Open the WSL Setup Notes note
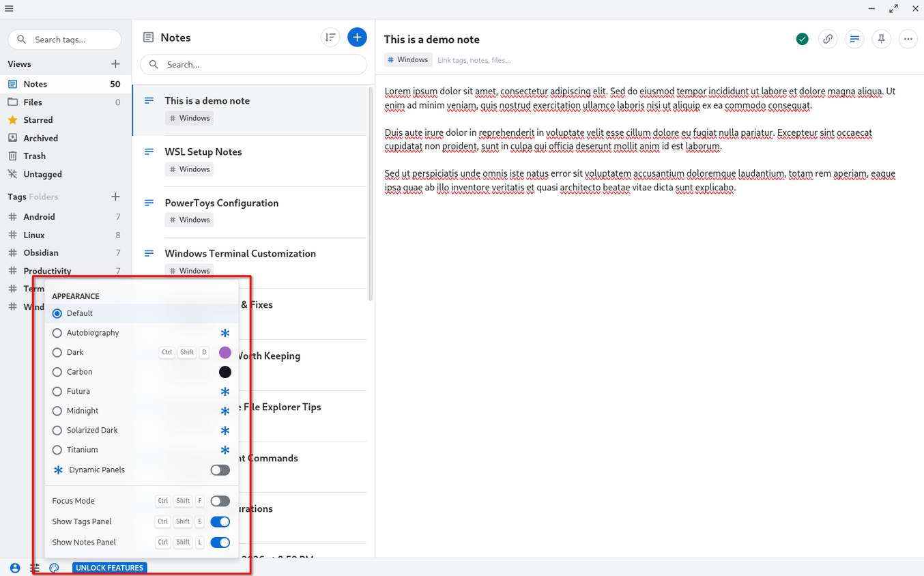This screenshot has height=576, width=924. click(x=250, y=161)
